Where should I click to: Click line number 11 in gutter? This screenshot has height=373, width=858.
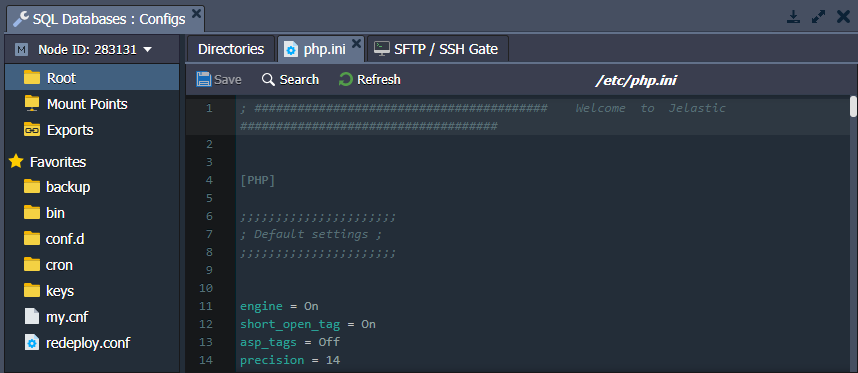pos(206,306)
